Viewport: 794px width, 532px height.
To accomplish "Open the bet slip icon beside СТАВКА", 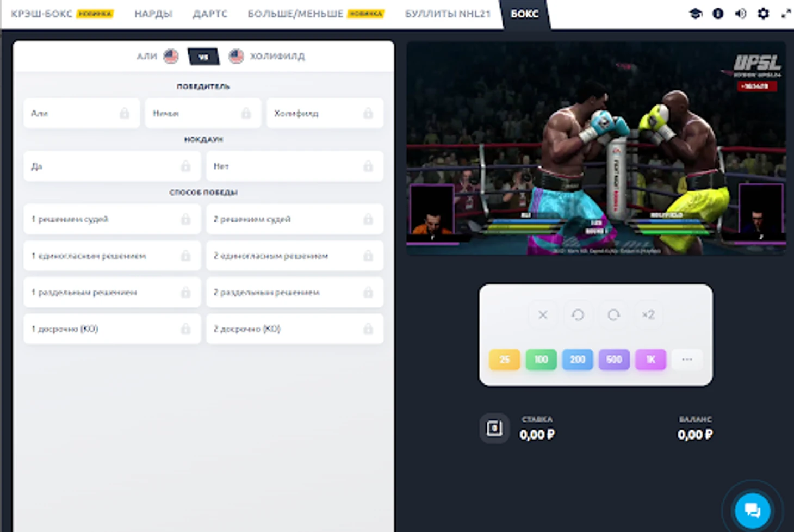I will click(494, 428).
